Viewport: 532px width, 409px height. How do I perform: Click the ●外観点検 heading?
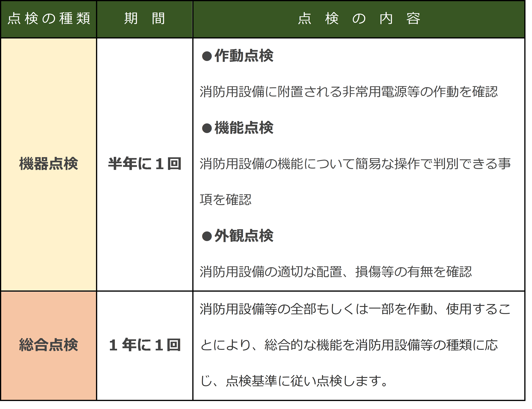pyautogui.click(x=237, y=236)
